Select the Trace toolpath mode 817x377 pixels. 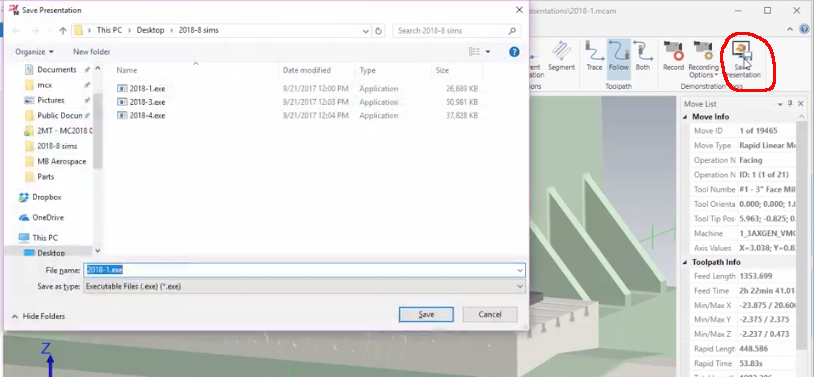pyautogui.click(x=594, y=56)
